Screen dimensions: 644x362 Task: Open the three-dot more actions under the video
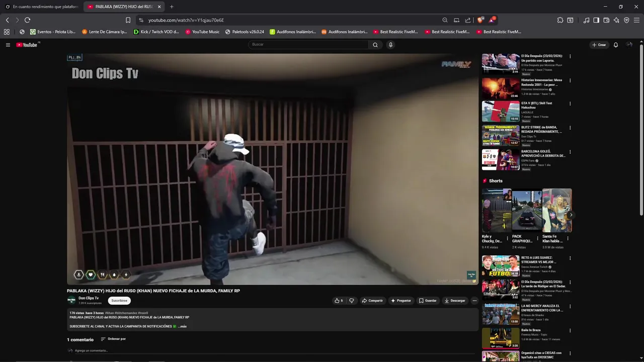tap(474, 301)
